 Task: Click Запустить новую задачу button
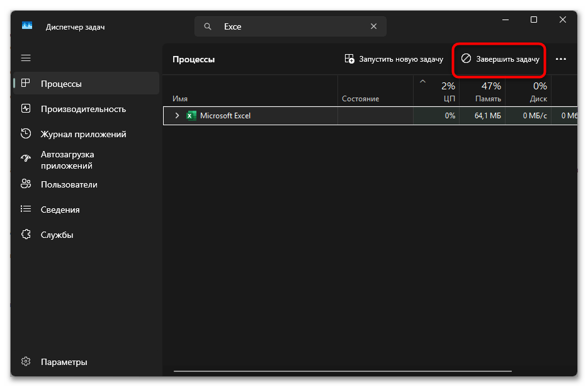tap(394, 59)
